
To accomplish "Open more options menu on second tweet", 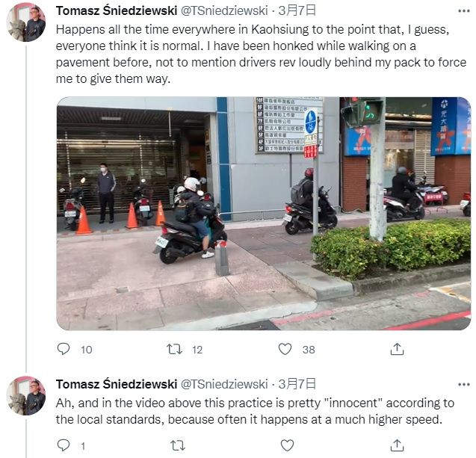I will [x=464, y=385].
